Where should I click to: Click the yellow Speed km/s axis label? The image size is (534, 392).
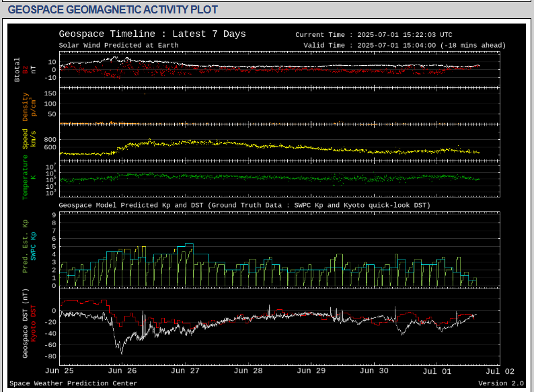click(x=26, y=139)
